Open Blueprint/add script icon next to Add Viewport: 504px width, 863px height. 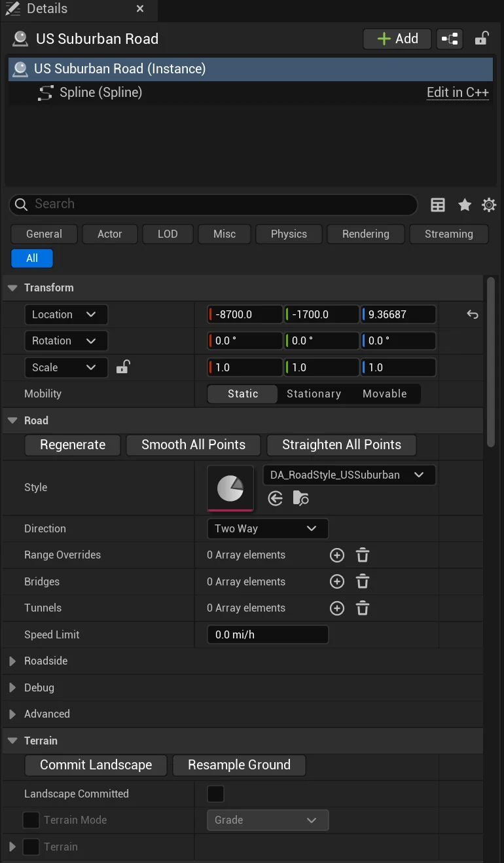(x=450, y=39)
